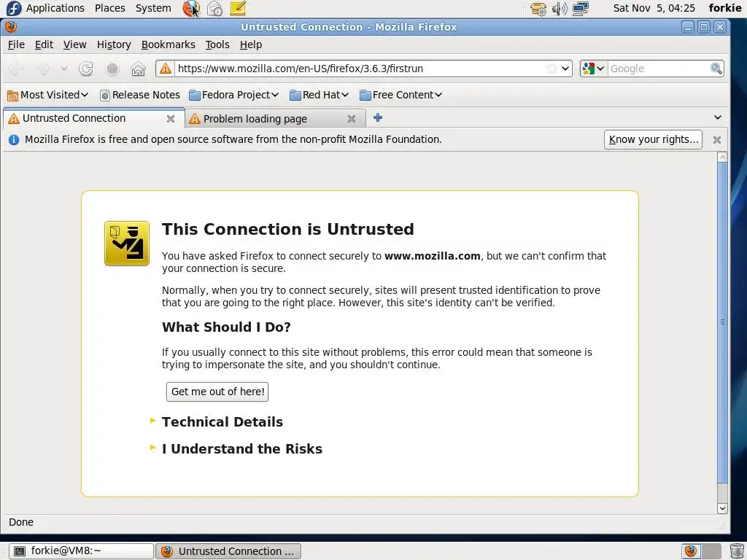
Task: Click the date and time clock
Action: tap(654, 8)
